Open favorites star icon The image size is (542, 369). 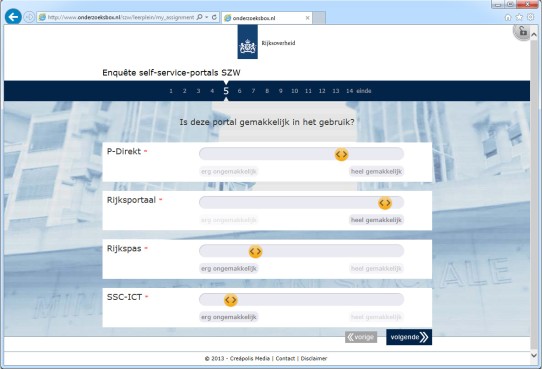coord(519,17)
